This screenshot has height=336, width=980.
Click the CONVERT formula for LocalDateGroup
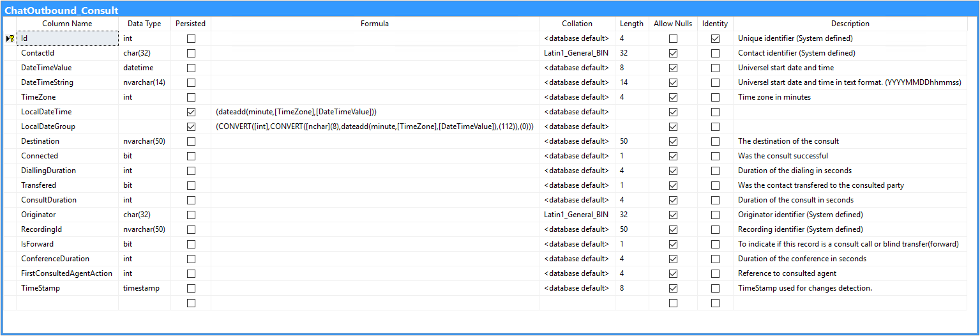pyautogui.click(x=375, y=126)
